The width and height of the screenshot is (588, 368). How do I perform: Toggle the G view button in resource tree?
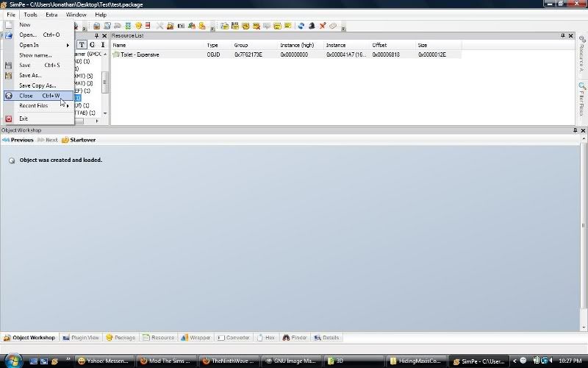pos(93,45)
